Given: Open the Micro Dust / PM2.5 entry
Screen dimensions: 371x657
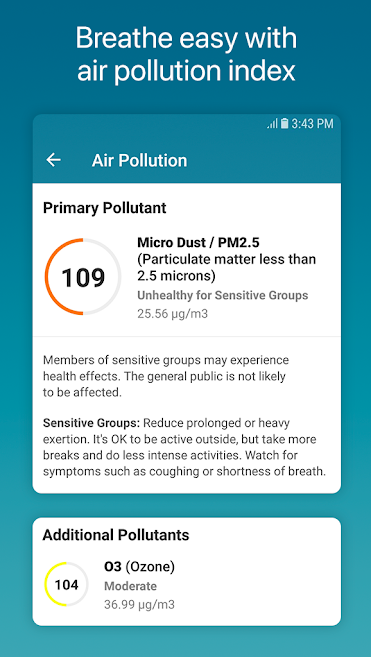Looking at the screenshot, I should coord(226,259).
